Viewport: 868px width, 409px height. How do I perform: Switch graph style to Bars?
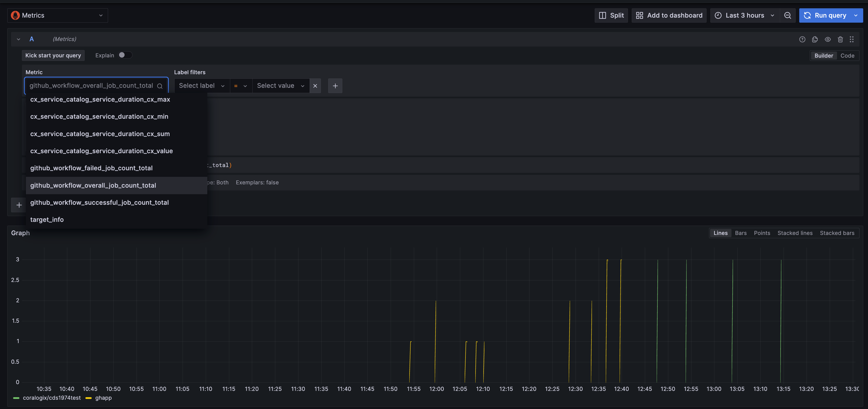[741, 233]
